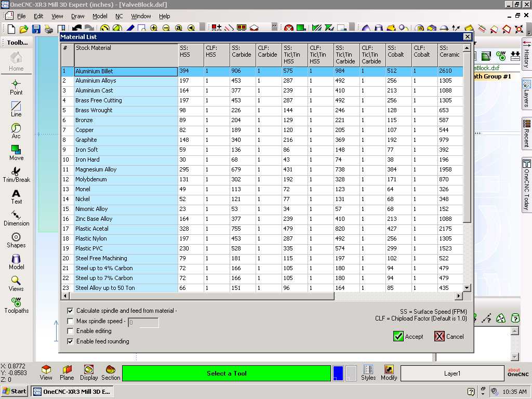Open the NC menu
The width and height of the screenshot is (532, 399).
tap(119, 16)
